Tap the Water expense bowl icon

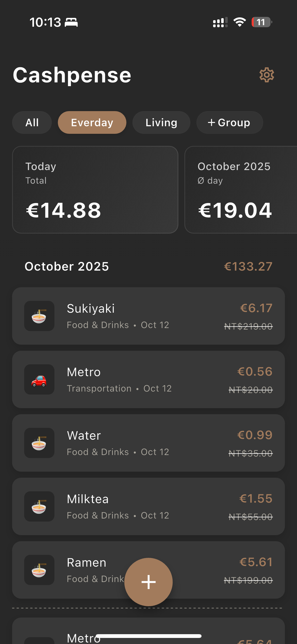click(39, 443)
